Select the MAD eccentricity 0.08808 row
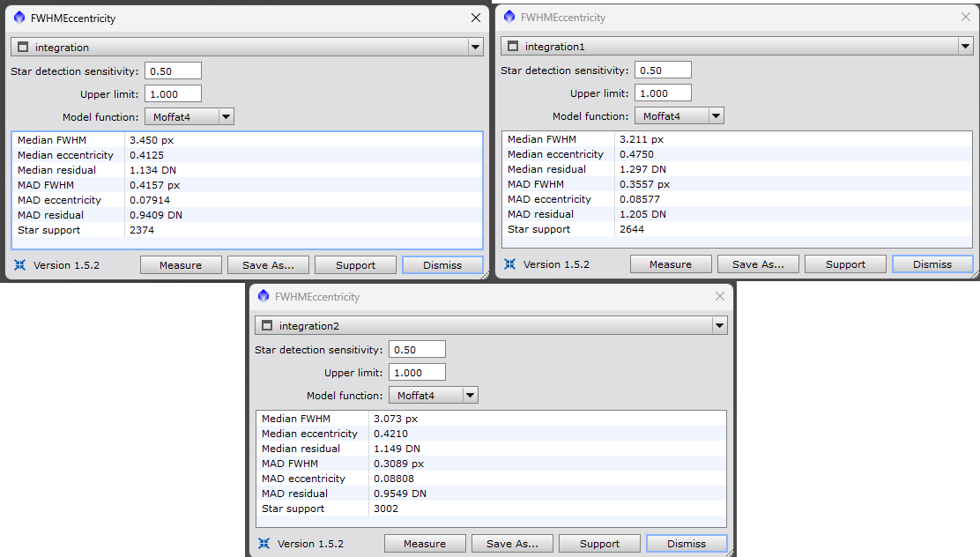This screenshot has height=557, width=980. click(x=491, y=479)
